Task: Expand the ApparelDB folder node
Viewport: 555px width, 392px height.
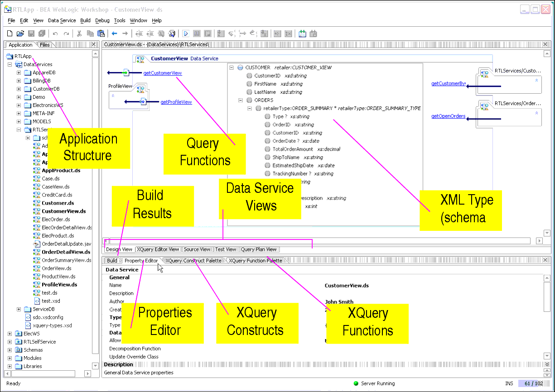Action: tap(19, 73)
